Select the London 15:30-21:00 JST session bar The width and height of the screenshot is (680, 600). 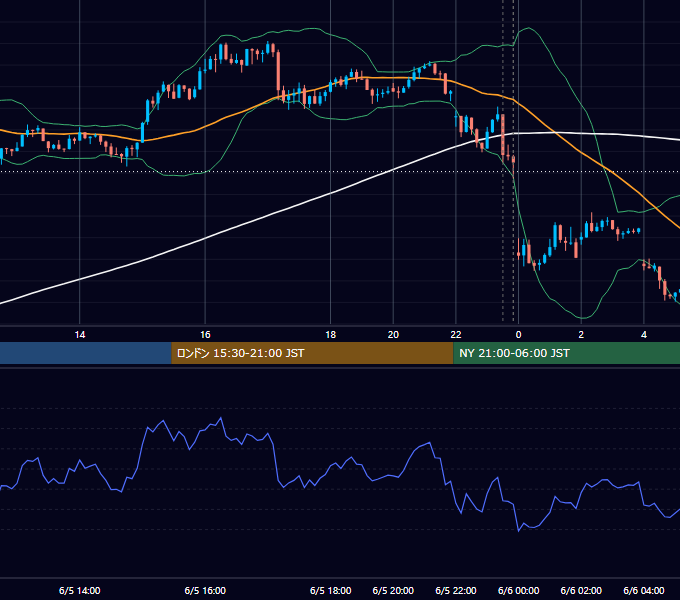pyautogui.click(x=312, y=353)
